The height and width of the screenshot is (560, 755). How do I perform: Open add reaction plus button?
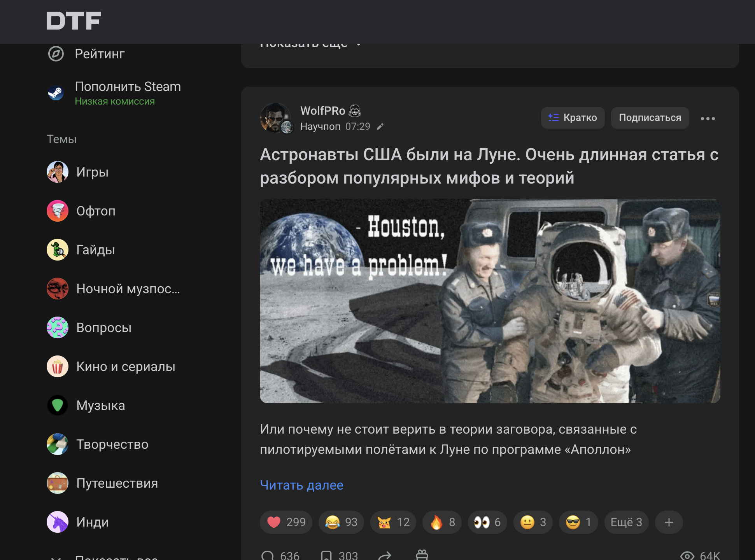[x=669, y=522]
